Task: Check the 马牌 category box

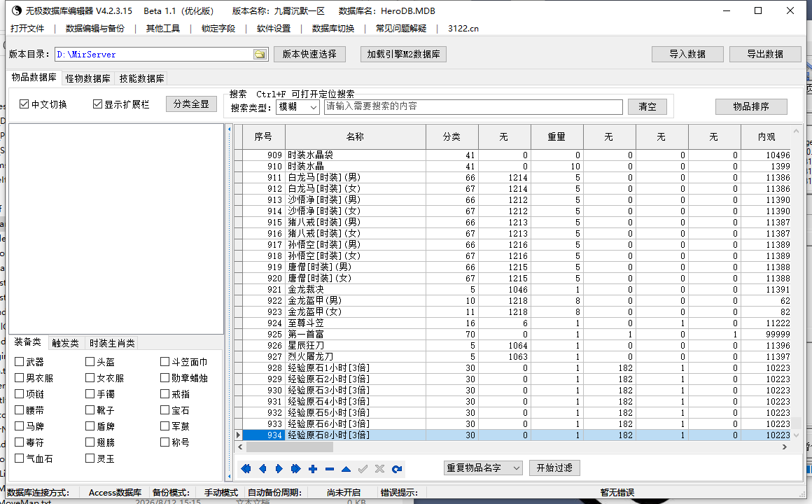Action: (19, 426)
